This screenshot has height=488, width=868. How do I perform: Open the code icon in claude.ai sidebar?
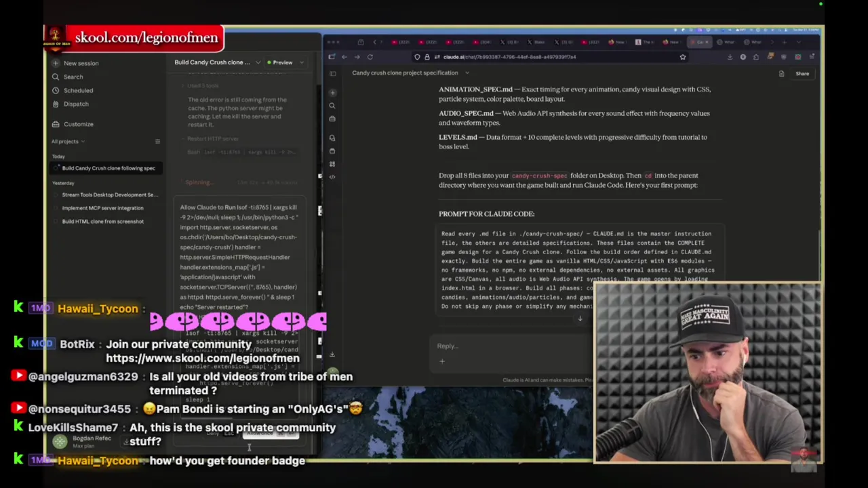[x=332, y=177]
